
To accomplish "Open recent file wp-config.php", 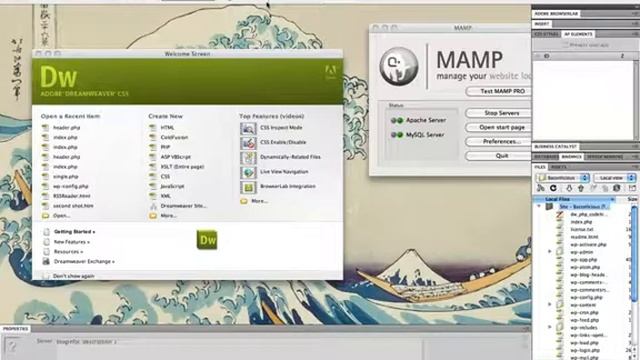I will [71, 186].
